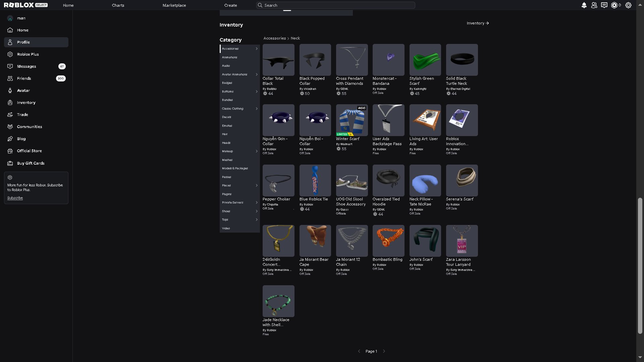Open the notifications bell icon
The height and width of the screenshot is (362, 644).
point(584,5)
